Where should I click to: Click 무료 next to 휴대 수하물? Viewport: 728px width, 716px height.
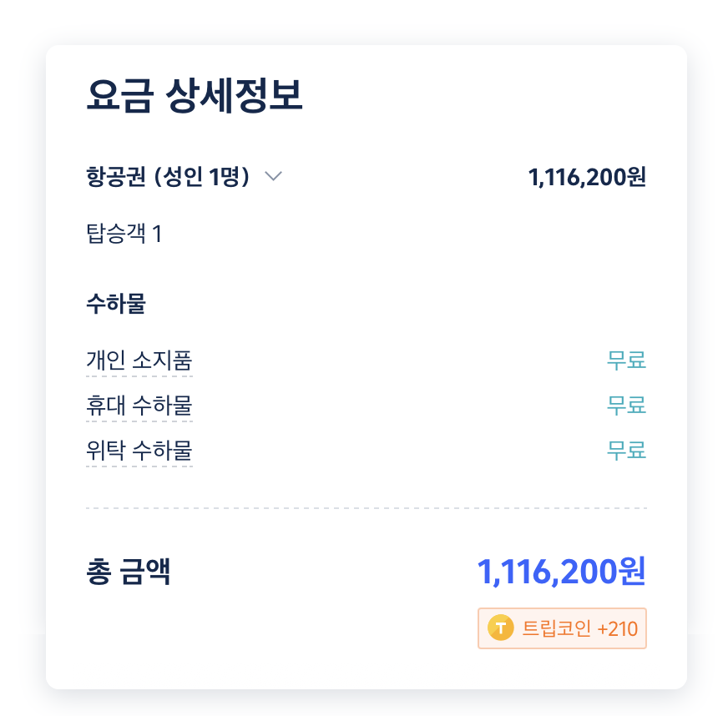[626, 406]
